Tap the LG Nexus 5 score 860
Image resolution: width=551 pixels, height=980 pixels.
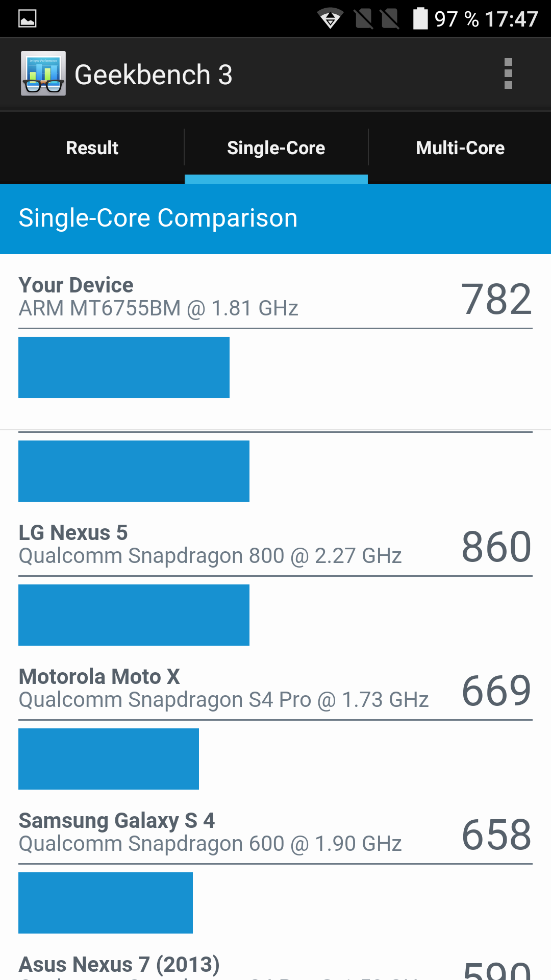496,547
